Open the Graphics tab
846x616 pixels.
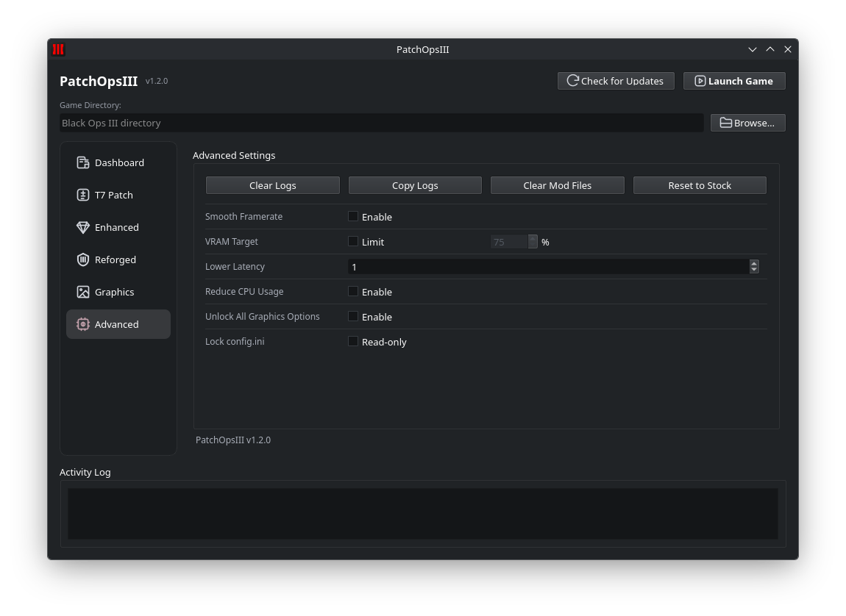pos(118,292)
